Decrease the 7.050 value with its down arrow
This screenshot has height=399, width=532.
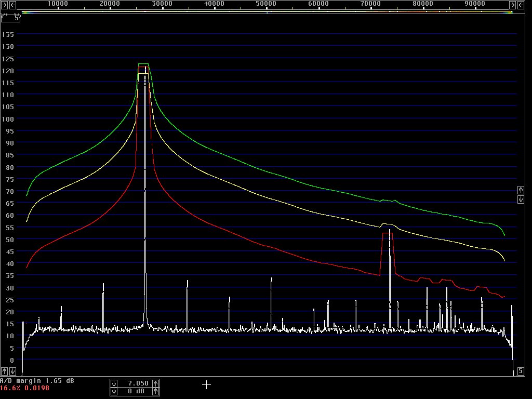pos(114,383)
